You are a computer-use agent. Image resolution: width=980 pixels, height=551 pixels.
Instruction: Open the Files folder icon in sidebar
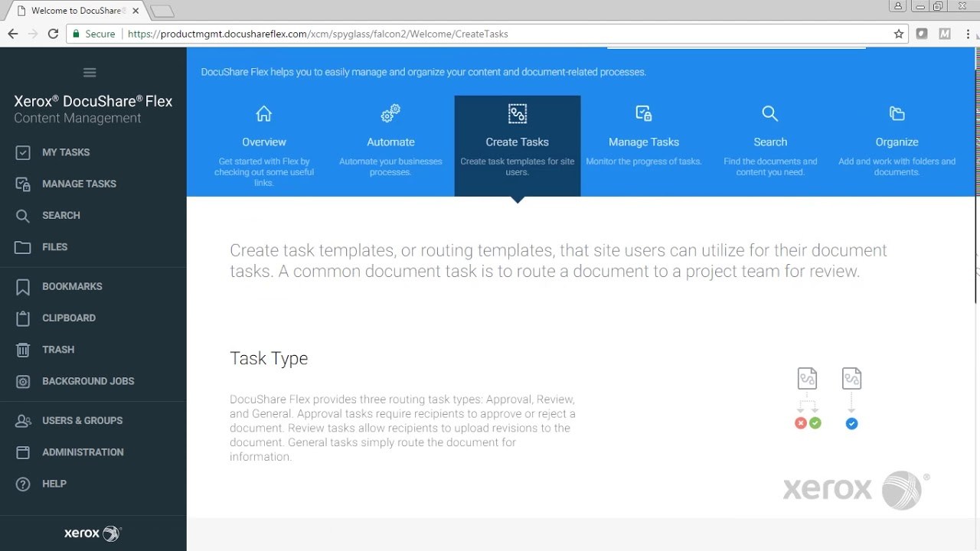coord(22,246)
